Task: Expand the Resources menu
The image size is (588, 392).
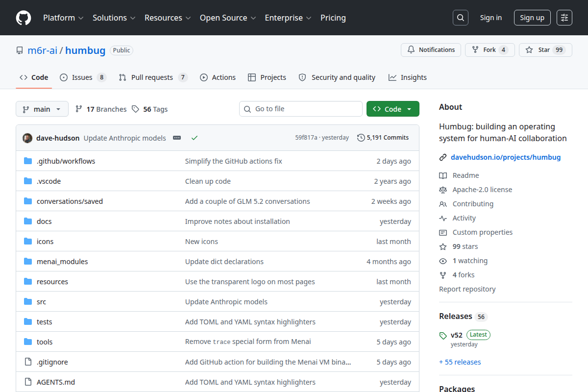Action: (168, 18)
